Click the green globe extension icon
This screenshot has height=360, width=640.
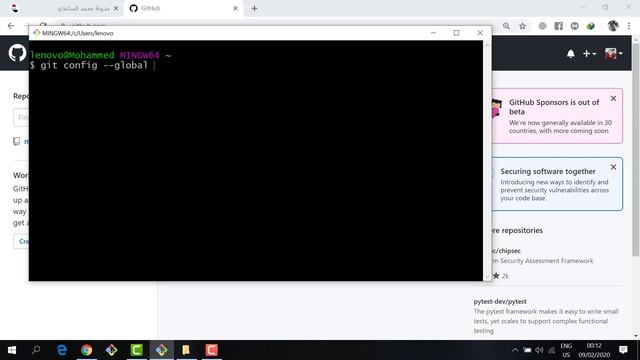(591, 26)
